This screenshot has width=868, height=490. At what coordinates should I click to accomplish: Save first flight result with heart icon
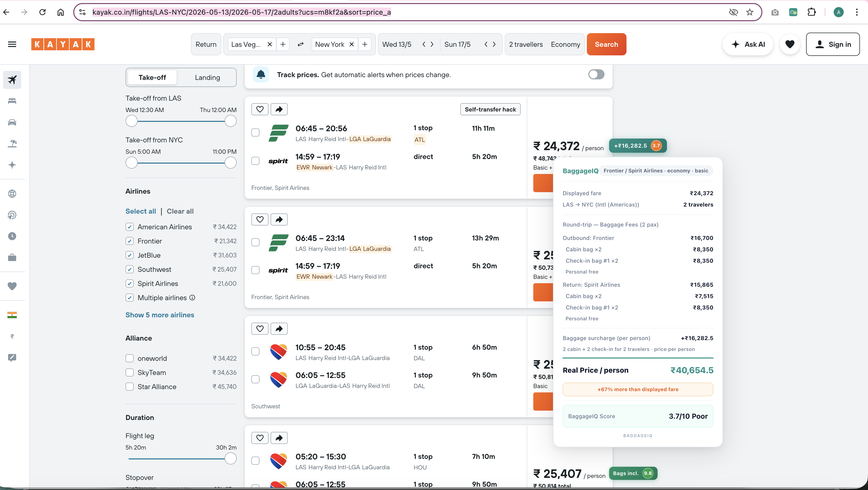point(259,109)
